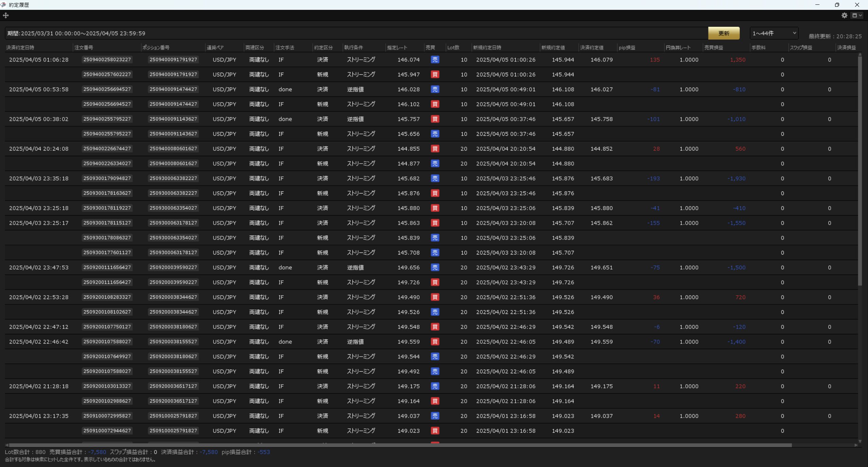Click the blue 売 icon in the 2025/04/01 23:17:35 row
This screenshot has height=467, width=868.
coord(435,416)
